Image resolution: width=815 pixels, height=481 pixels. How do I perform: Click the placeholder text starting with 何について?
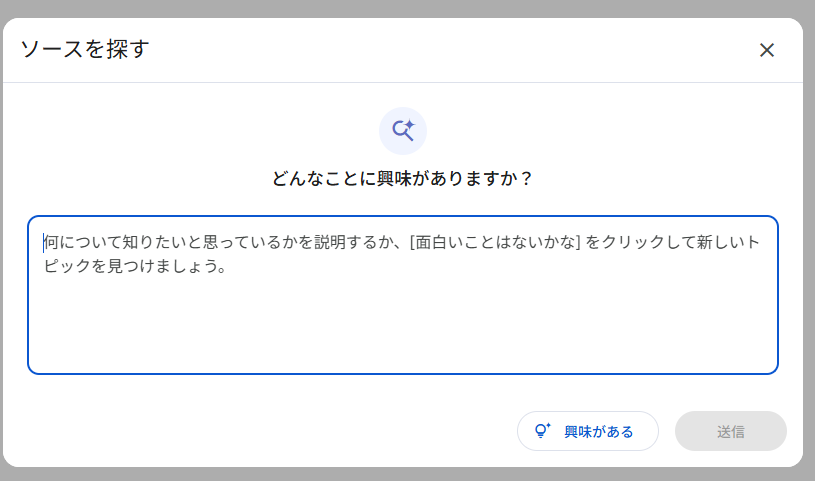click(x=401, y=254)
